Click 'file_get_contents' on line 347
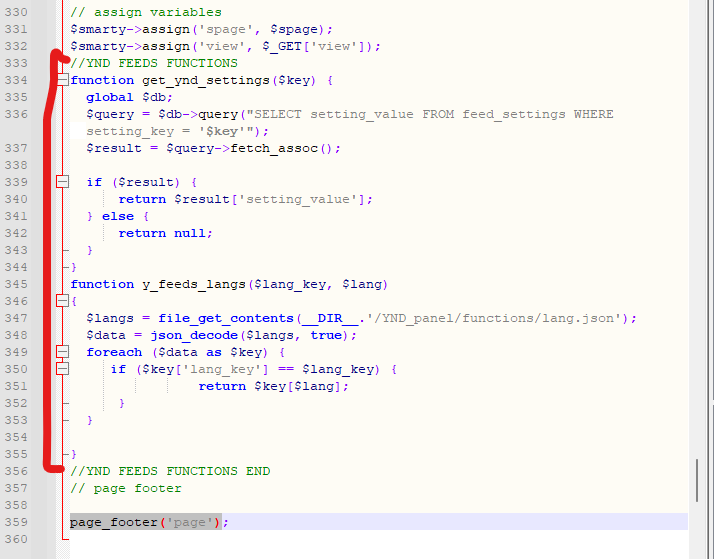 [x=226, y=318]
